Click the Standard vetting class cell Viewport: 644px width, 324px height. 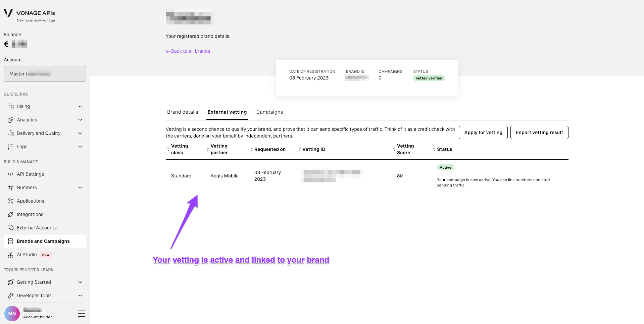pyautogui.click(x=181, y=176)
